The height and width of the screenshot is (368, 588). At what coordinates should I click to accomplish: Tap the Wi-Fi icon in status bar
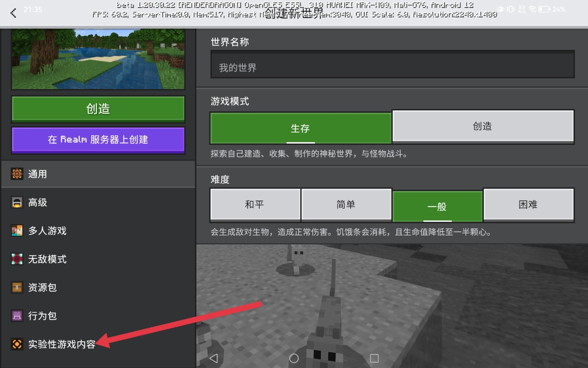pyautogui.click(x=532, y=9)
